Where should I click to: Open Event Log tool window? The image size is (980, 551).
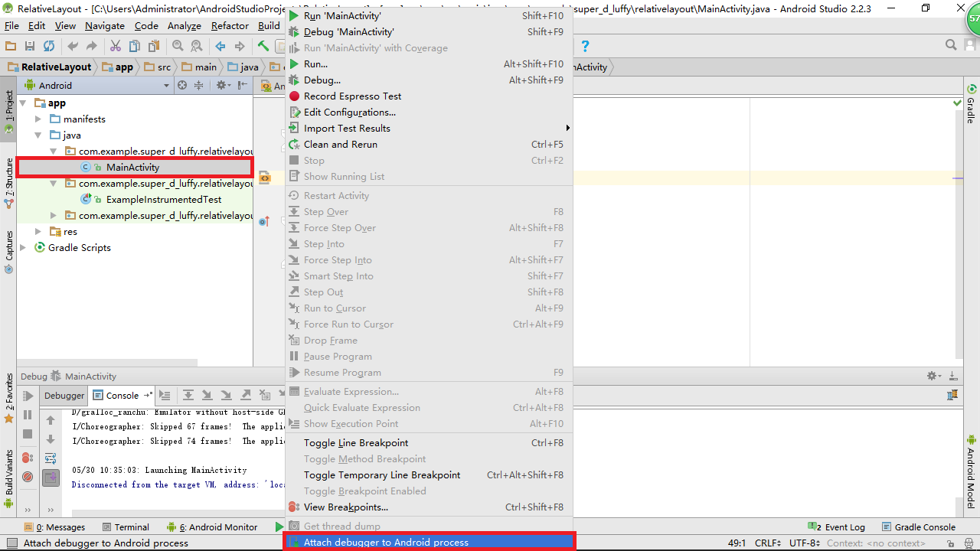click(837, 527)
